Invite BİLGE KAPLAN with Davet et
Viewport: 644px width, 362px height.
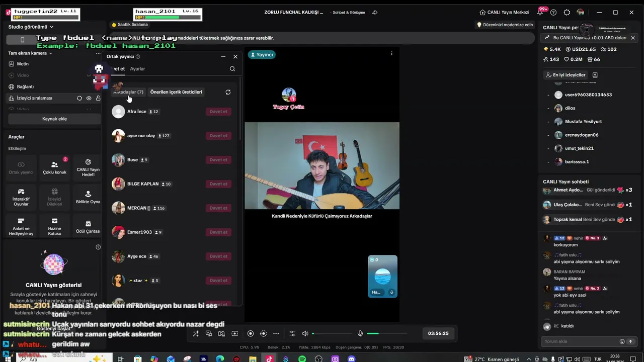pyautogui.click(x=218, y=184)
